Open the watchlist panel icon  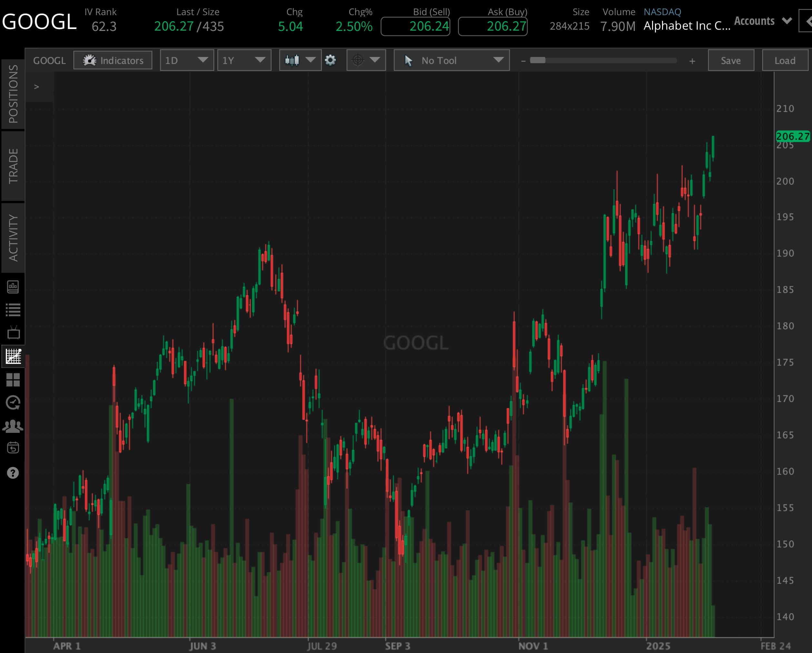coord(13,310)
